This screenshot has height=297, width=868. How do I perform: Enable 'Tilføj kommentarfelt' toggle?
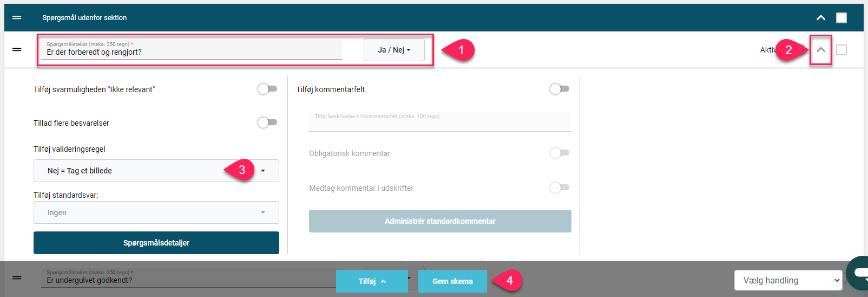(560, 89)
